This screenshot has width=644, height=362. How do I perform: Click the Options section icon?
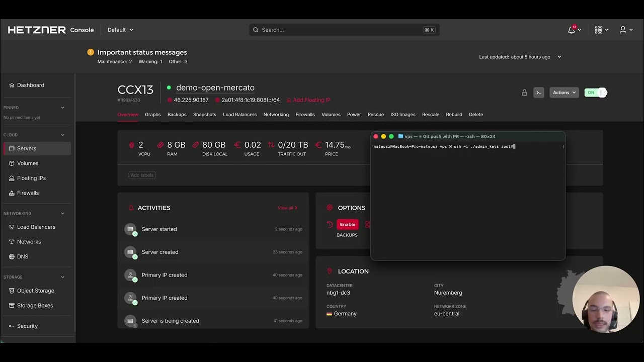point(330,208)
